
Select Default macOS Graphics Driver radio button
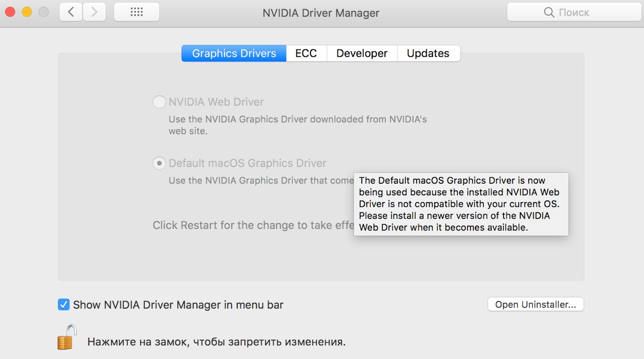tap(159, 163)
